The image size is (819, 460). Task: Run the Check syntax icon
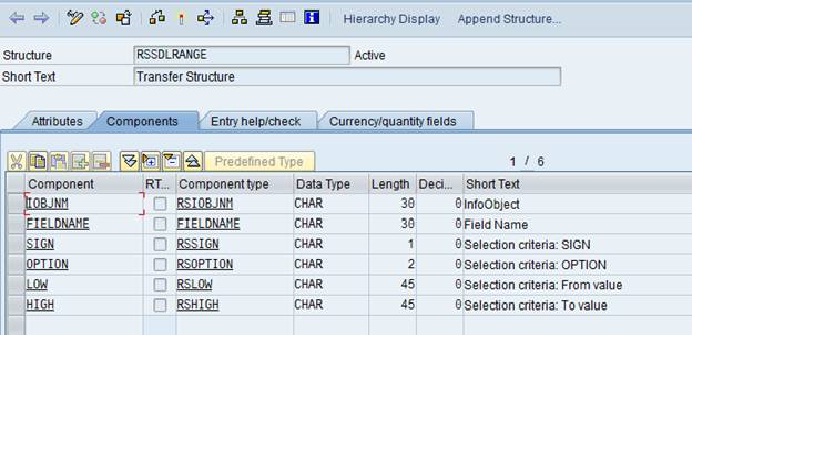(157, 18)
